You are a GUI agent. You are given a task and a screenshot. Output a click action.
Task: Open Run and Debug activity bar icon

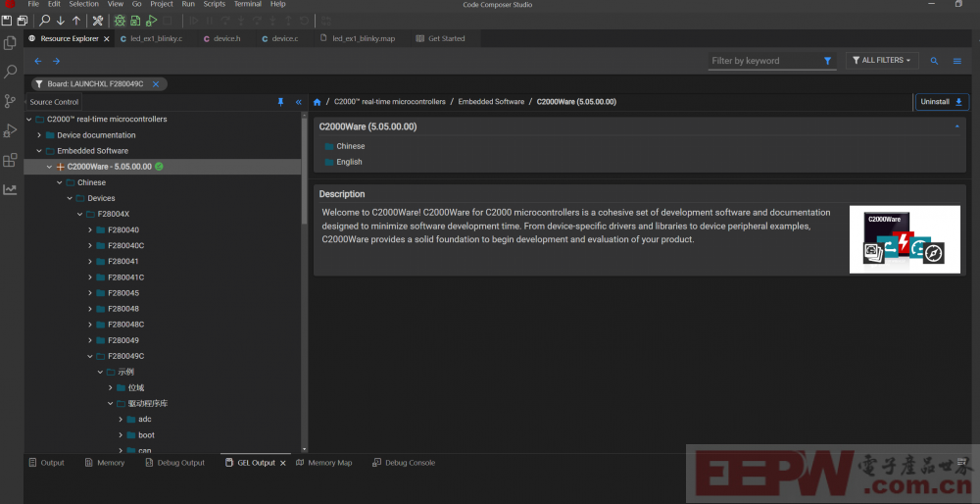(10, 130)
